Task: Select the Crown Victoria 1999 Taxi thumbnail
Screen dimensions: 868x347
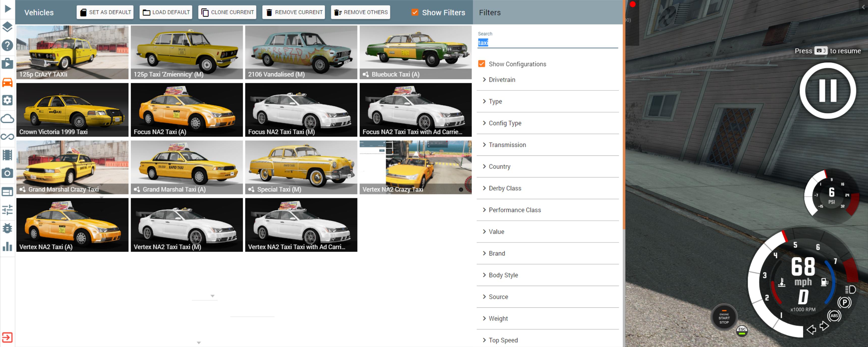Action: click(72, 110)
